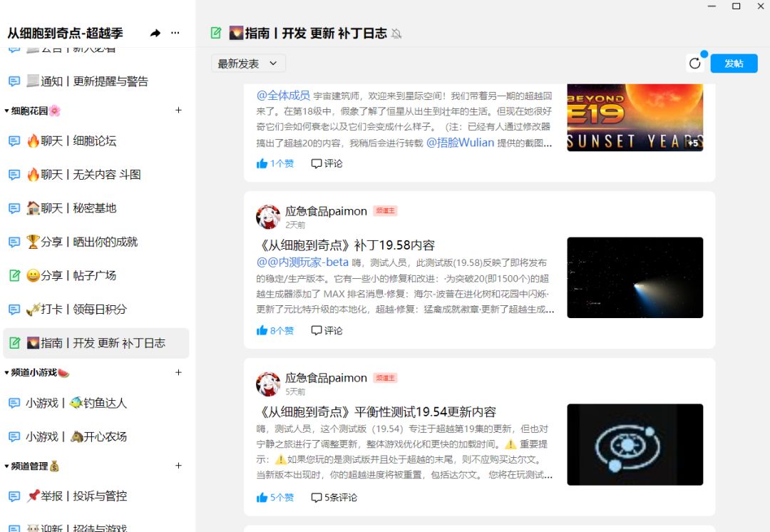Add a channel to 频道管理 with plus icon
Viewport: 770px width, 532px height.
179,466
